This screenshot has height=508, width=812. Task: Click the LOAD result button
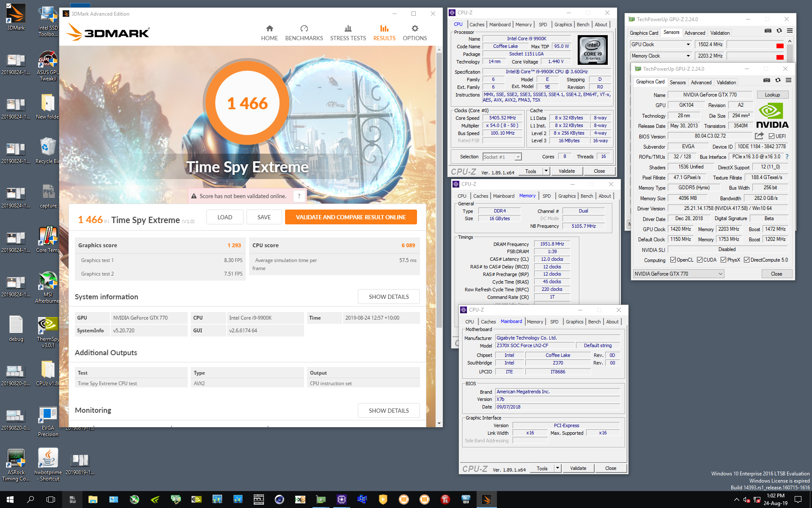(225, 217)
